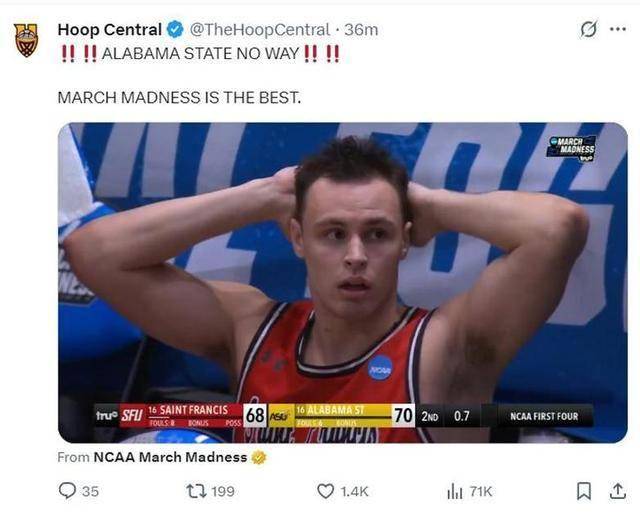Viewport: 640px width, 513px height.
Task: Click the 1.4K likes count
Action: click(355, 491)
